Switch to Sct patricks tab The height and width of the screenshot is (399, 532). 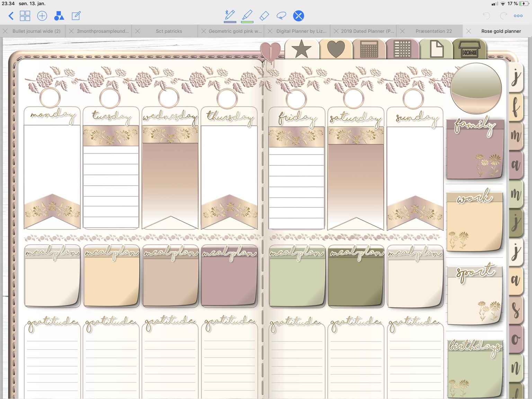169,31
